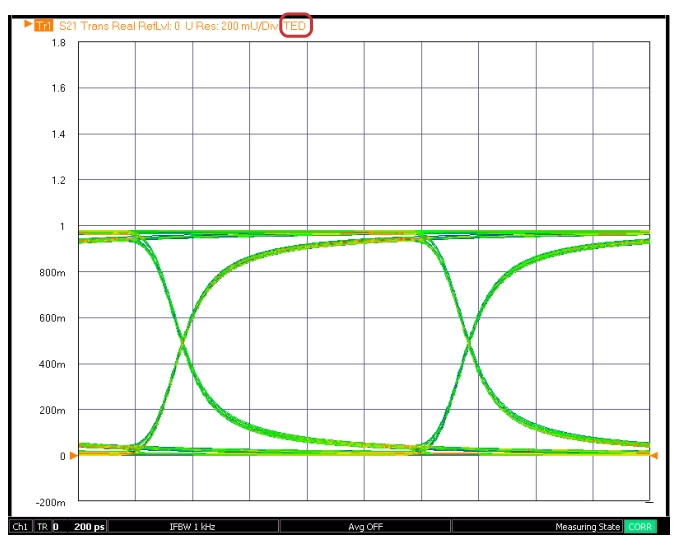Click the Measuring State label

click(x=588, y=527)
